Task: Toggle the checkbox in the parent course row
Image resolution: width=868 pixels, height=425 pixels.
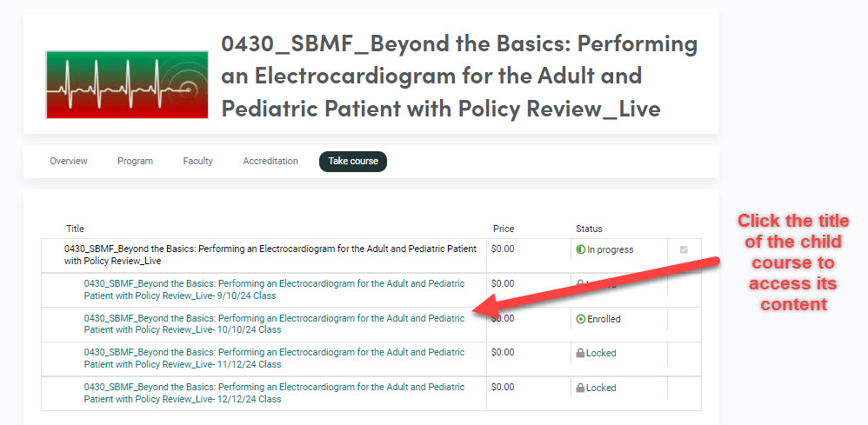Action: (x=684, y=250)
